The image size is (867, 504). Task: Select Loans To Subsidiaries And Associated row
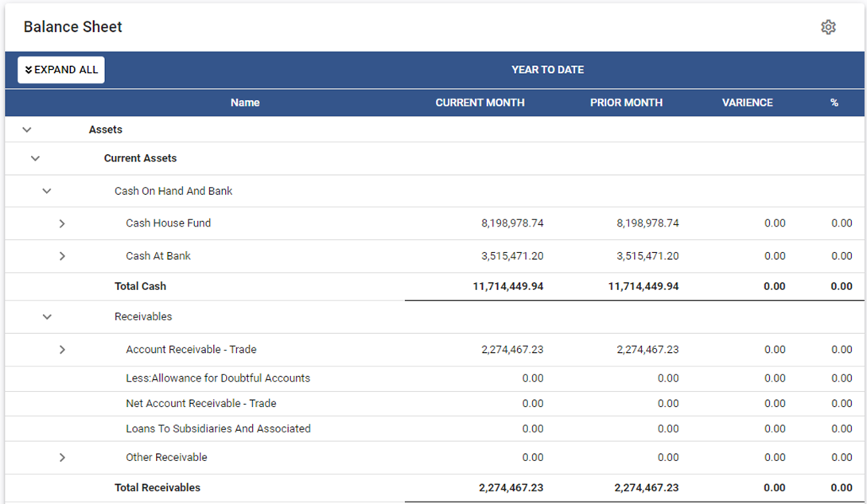coord(218,428)
